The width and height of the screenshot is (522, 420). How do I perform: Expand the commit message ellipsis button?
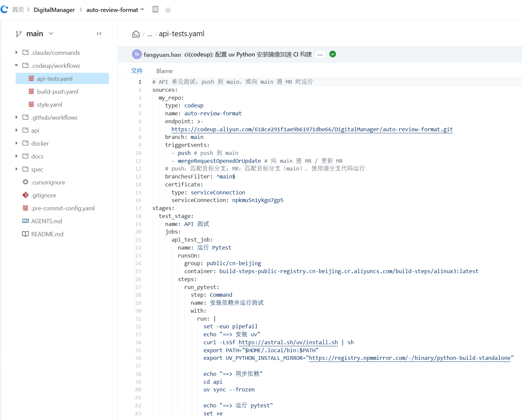320,54
